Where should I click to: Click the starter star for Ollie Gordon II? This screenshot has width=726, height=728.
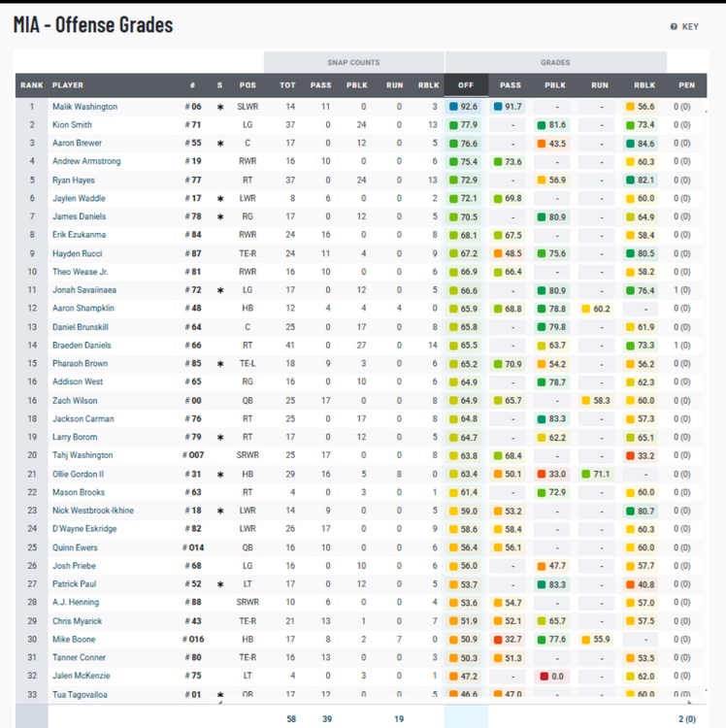point(220,474)
